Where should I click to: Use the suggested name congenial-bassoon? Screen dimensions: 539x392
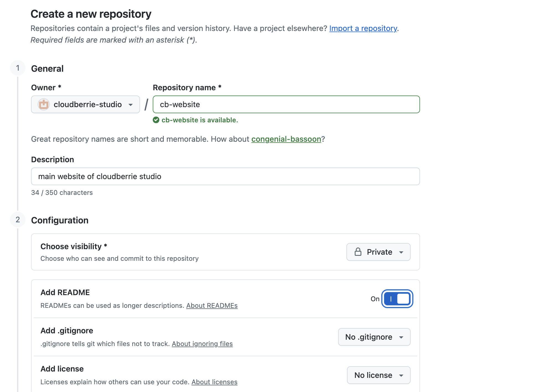[286, 139]
